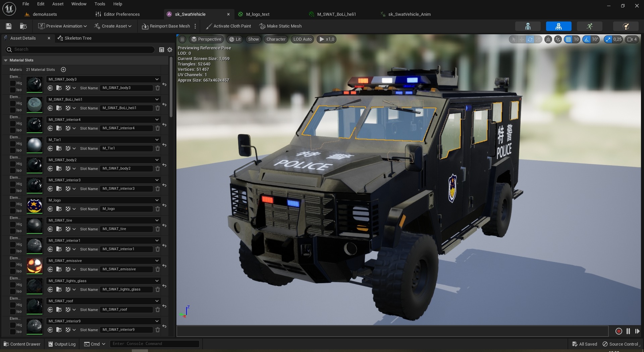Click the property matrix table-view icon
Screen dimensions: 644x352
161,49
